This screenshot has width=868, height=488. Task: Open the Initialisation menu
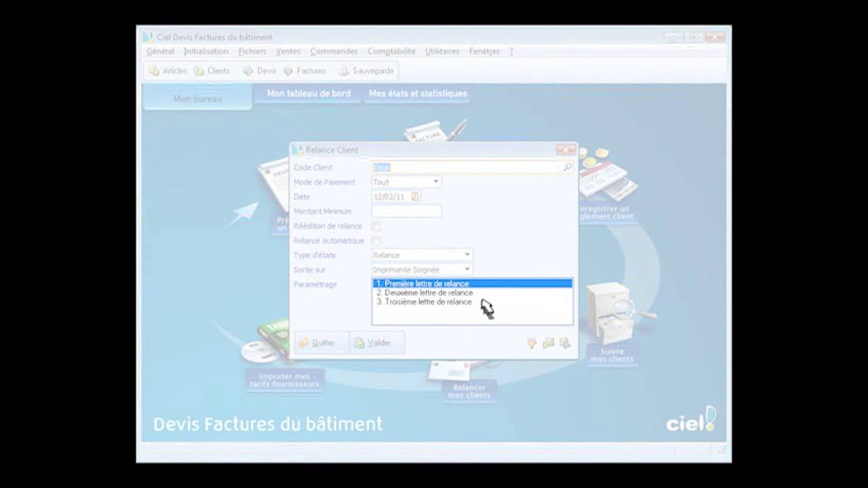point(206,52)
